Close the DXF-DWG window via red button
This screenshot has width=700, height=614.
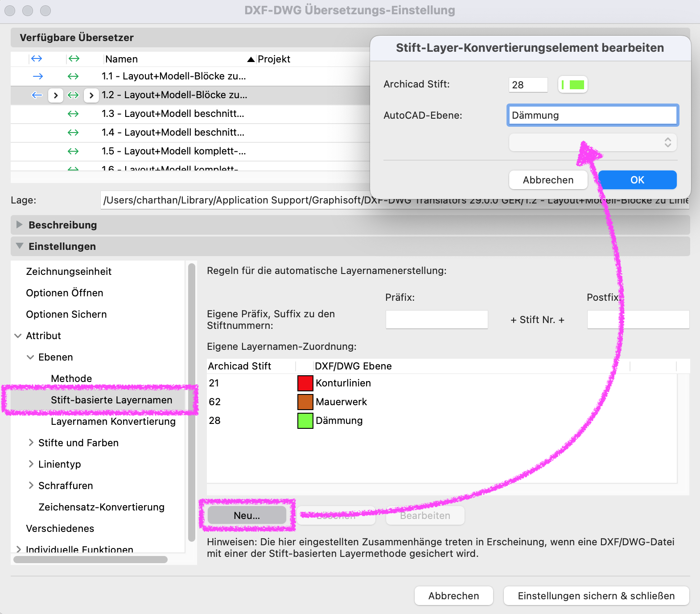click(x=10, y=10)
